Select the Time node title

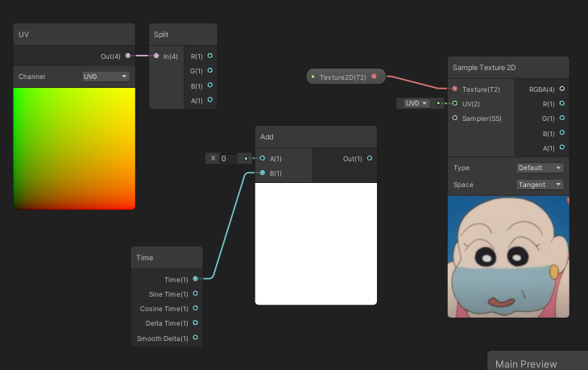(167, 258)
